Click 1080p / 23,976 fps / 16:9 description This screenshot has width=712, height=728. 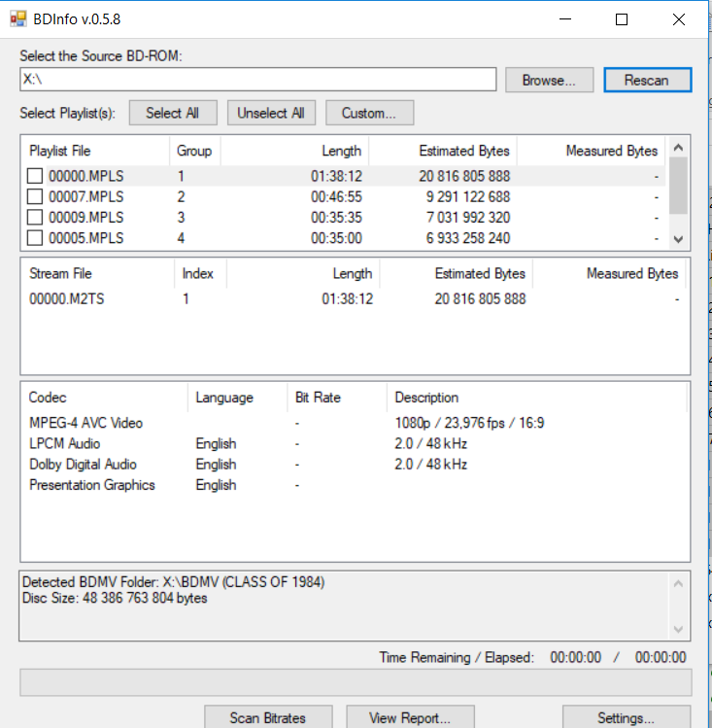tap(469, 423)
